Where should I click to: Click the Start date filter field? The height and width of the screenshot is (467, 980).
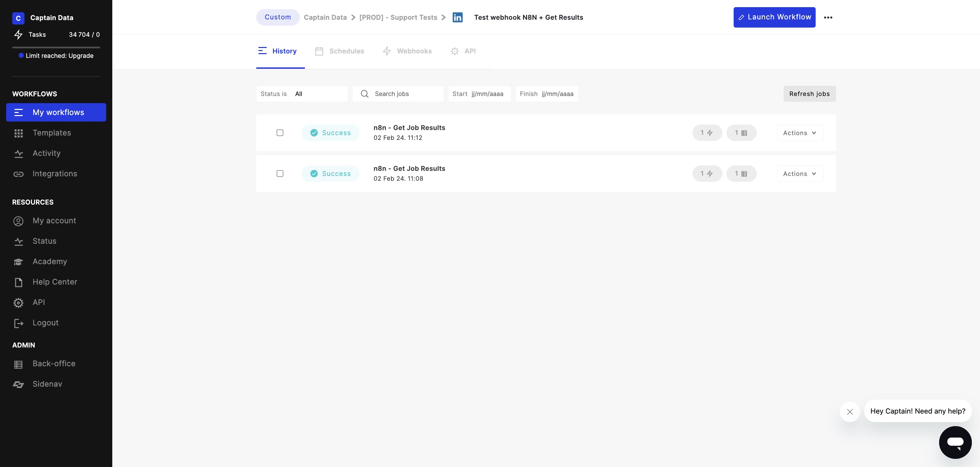(479, 94)
